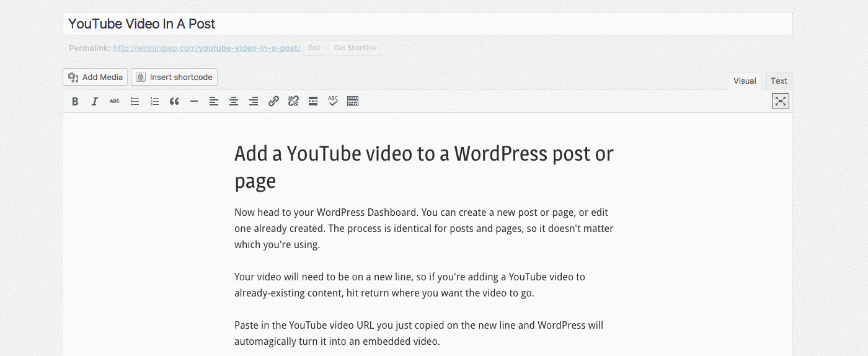Screen dimensions: 868x356
Task: Click the Insert shortcode button
Action: [x=174, y=78]
